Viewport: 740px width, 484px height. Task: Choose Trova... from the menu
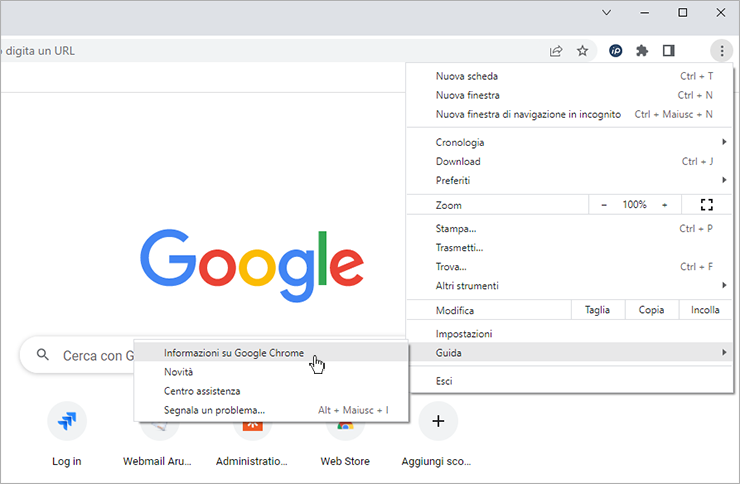tap(569, 267)
